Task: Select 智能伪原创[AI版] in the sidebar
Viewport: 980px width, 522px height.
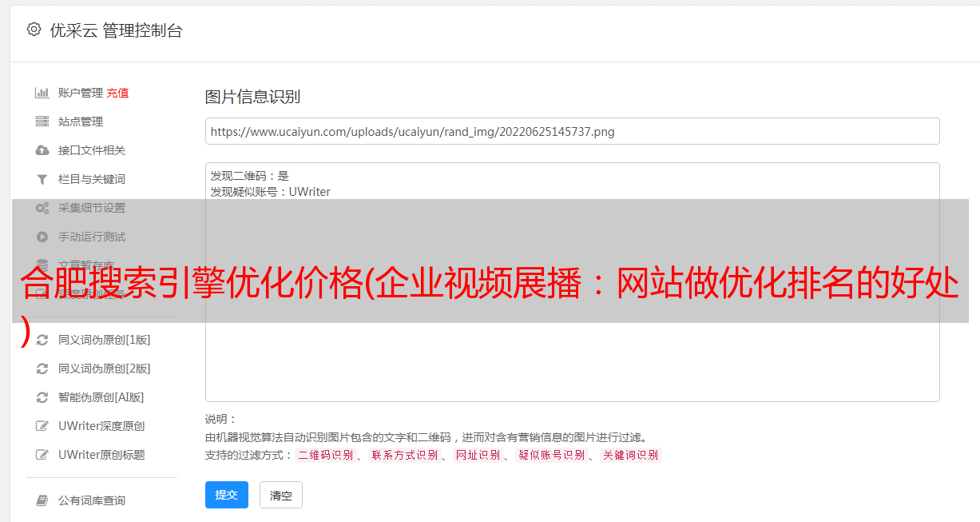Action: pyautogui.click(x=101, y=397)
